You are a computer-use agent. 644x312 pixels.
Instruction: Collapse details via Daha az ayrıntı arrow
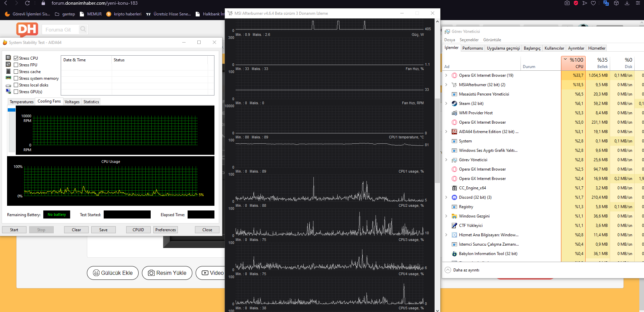click(x=448, y=270)
